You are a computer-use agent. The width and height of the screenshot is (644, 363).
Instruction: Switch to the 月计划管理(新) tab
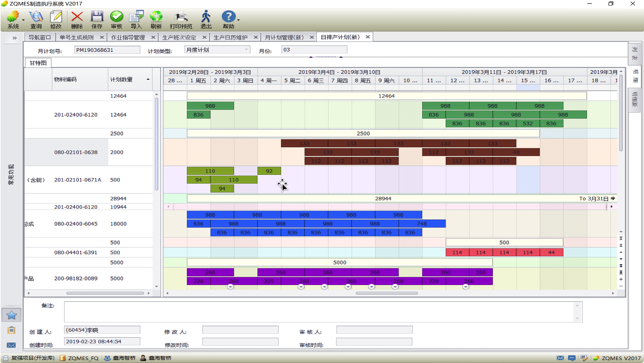(x=284, y=37)
